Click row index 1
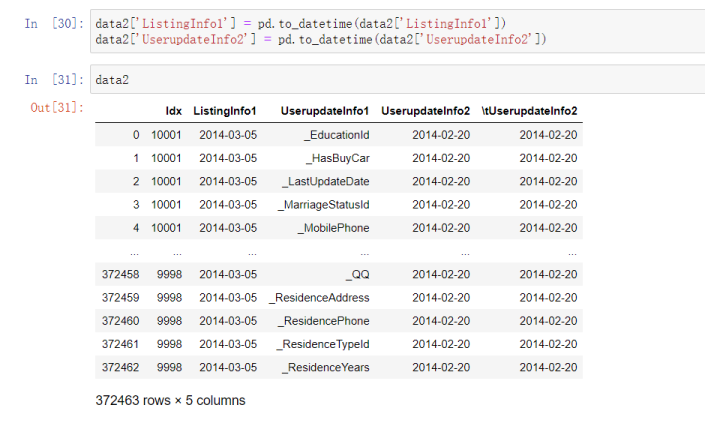This screenshot has height=424, width=706. 136,158
